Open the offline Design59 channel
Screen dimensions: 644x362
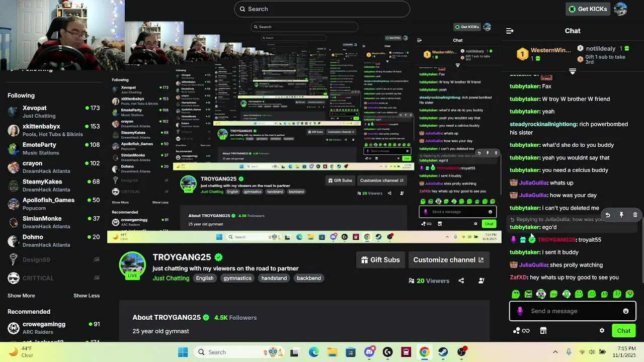pos(54,259)
